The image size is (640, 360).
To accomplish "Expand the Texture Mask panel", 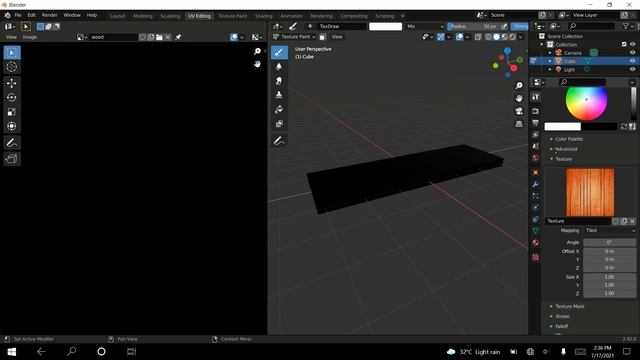I will (x=569, y=306).
